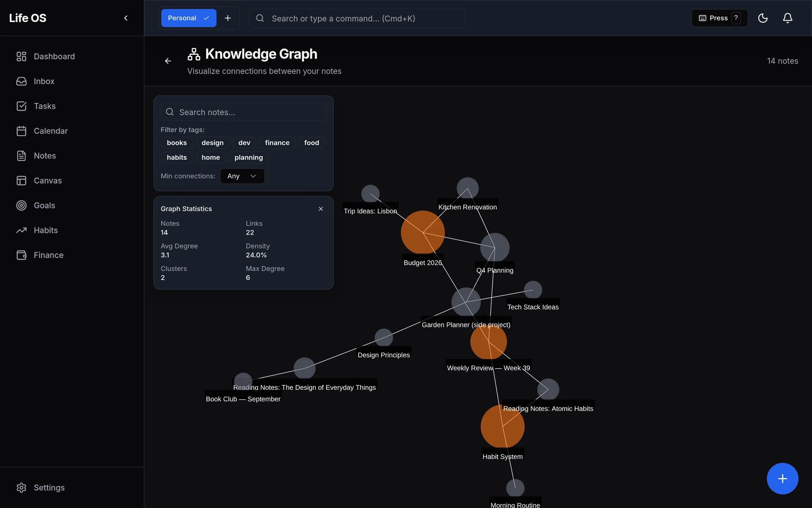Filter notes by the home tag
This screenshot has width=812, height=508.
pyautogui.click(x=210, y=157)
